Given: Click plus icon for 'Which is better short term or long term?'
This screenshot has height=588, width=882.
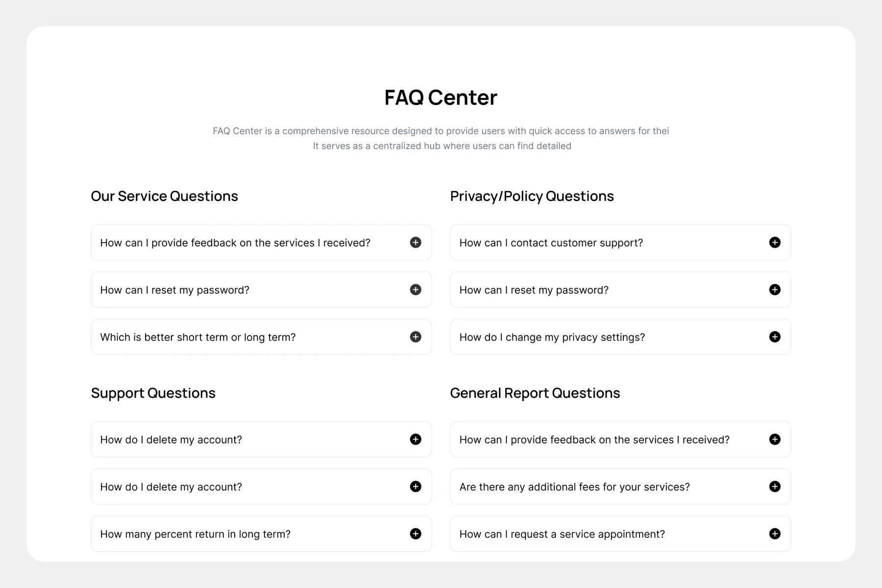Looking at the screenshot, I should (x=416, y=337).
